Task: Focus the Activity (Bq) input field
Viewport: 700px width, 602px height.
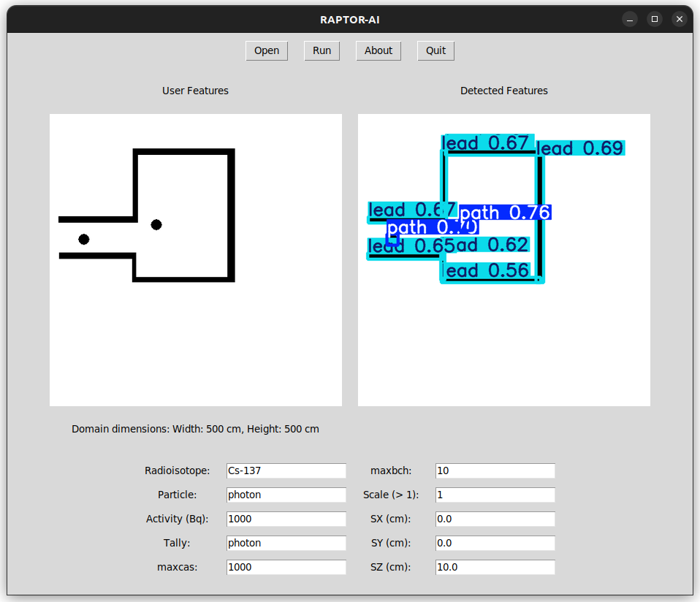Action: click(x=286, y=519)
